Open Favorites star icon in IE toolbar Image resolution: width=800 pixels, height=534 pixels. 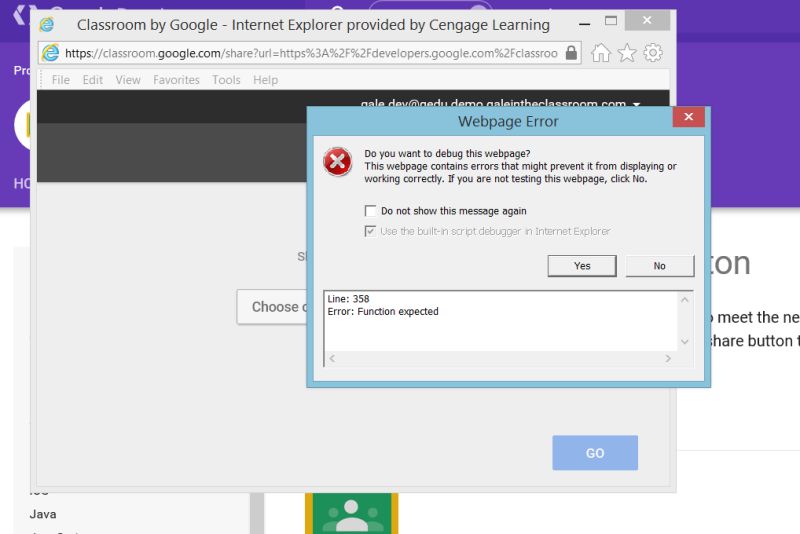[x=627, y=53]
